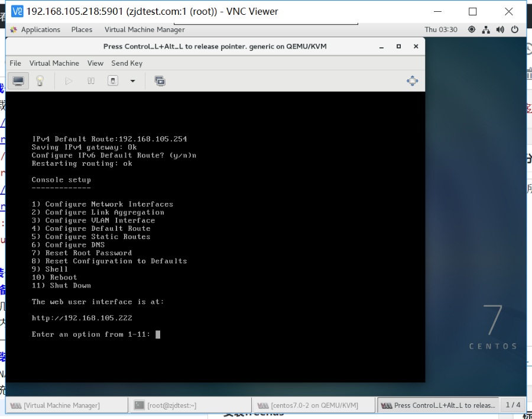Screen dimensions: 532x419
Task: Select the Press Control_L+Alt_L taskbar item
Action: pos(439,405)
